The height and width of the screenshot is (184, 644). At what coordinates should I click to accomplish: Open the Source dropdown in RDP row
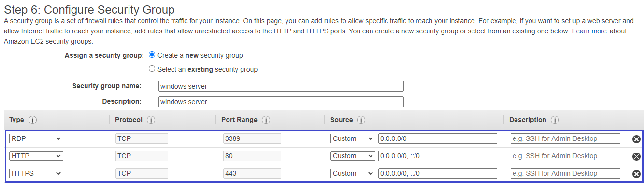point(353,138)
